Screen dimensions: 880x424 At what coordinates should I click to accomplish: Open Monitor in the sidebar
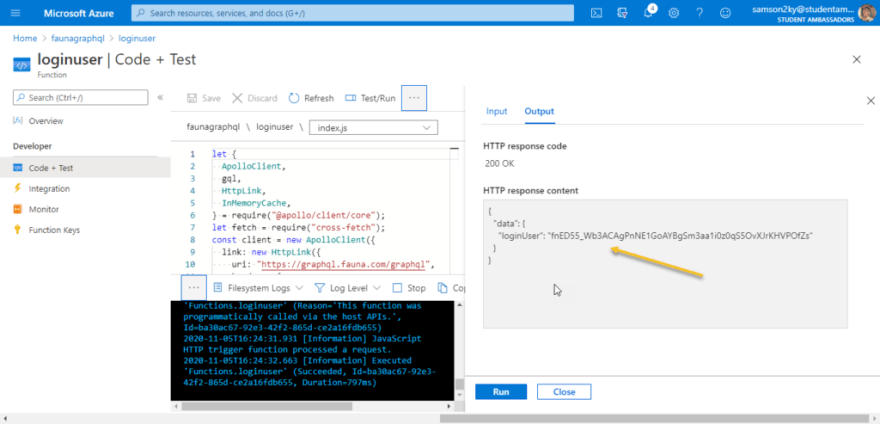click(x=44, y=209)
